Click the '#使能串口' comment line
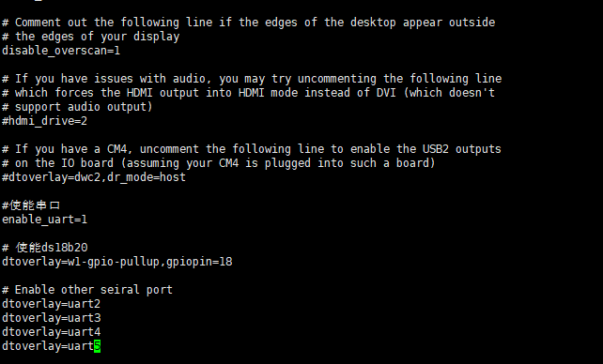This screenshot has width=603, height=364. point(31,205)
